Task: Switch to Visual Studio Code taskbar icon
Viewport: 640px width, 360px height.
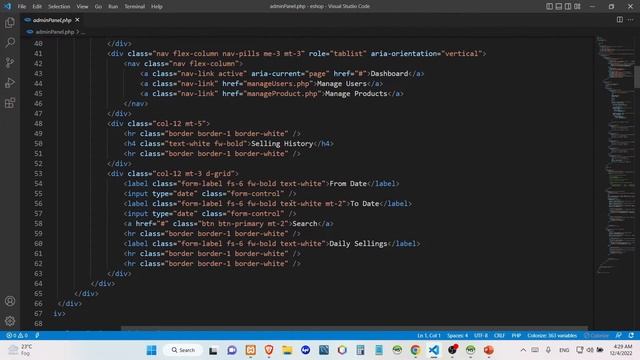Action: pos(434,350)
